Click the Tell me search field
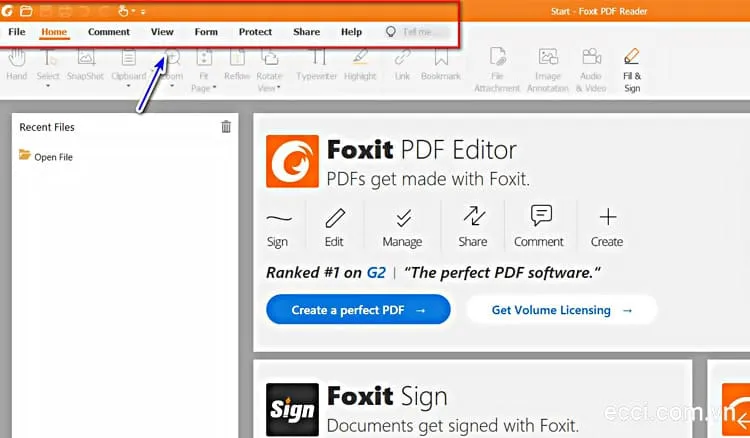This screenshot has height=438, width=750. pos(418,32)
